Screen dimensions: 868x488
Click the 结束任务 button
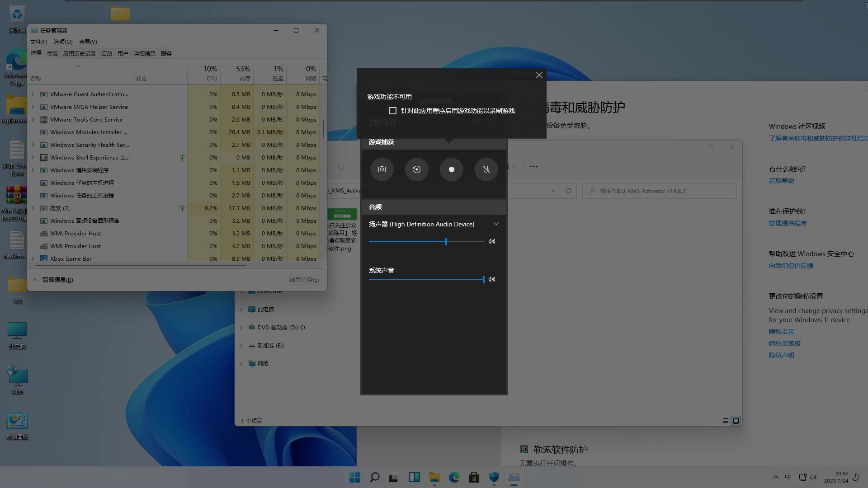click(x=304, y=280)
